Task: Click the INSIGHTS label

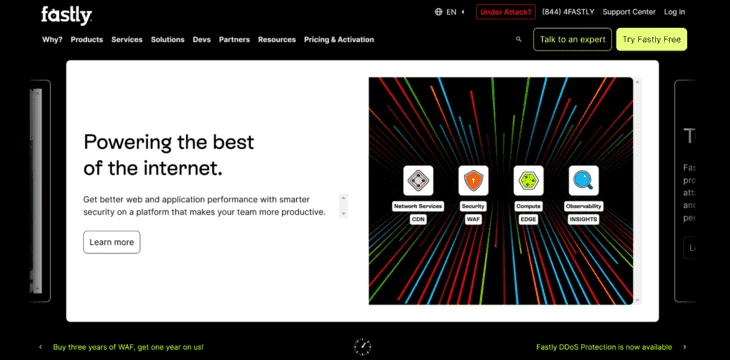Action: click(583, 219)
